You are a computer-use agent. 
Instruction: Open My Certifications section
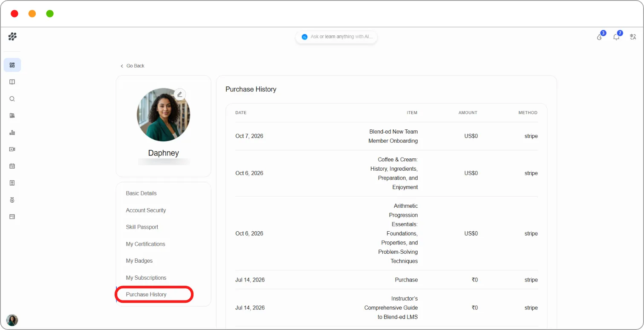point(145,244)
